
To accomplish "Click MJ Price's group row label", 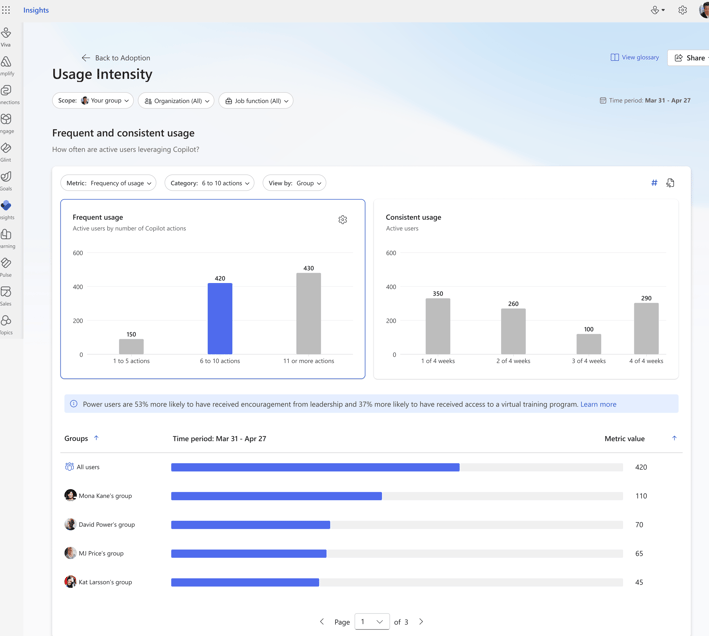I will 101,553.
